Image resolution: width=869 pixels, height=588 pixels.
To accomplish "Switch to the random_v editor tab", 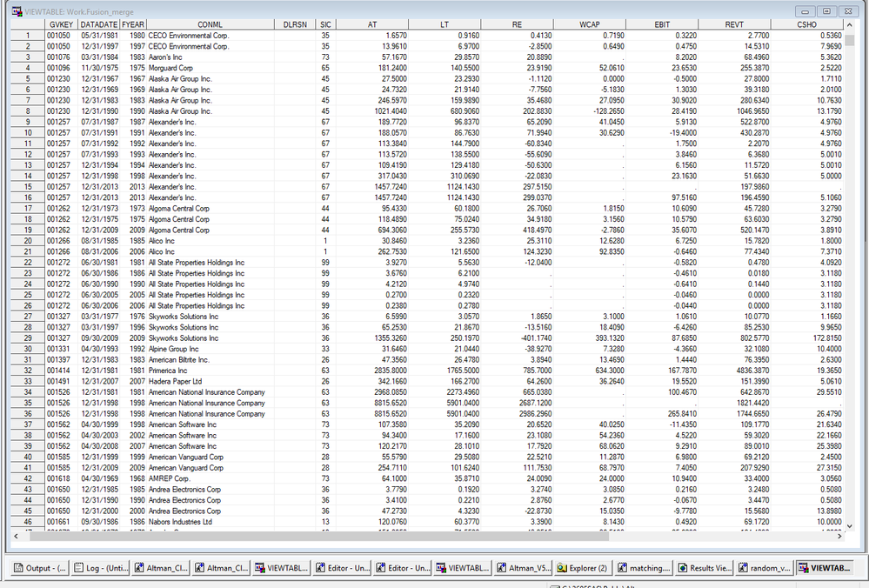I will tap(765, 568).
